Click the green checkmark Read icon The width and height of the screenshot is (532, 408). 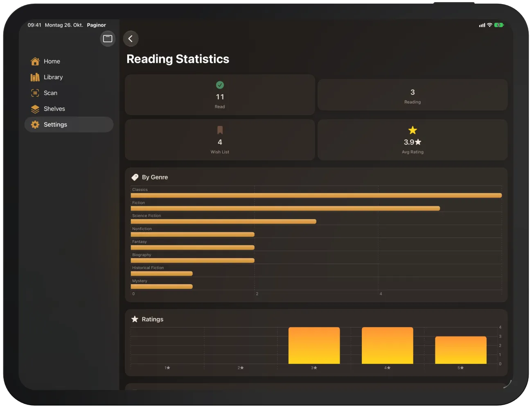220,85
